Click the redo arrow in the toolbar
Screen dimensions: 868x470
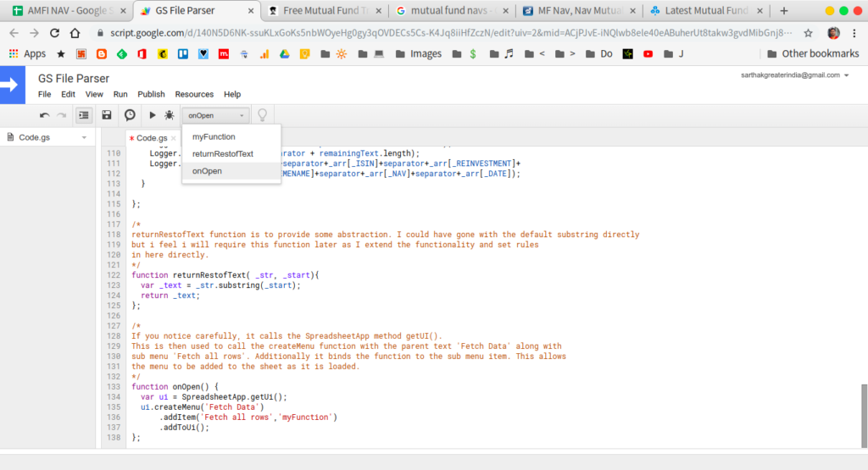pyautogui.click(x=62, y=115)
